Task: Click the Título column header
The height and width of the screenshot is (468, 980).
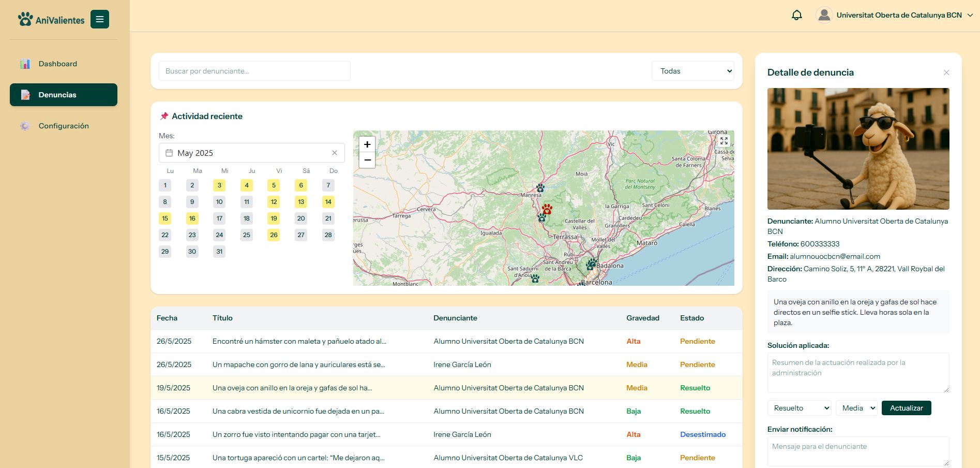Action: 222,318
